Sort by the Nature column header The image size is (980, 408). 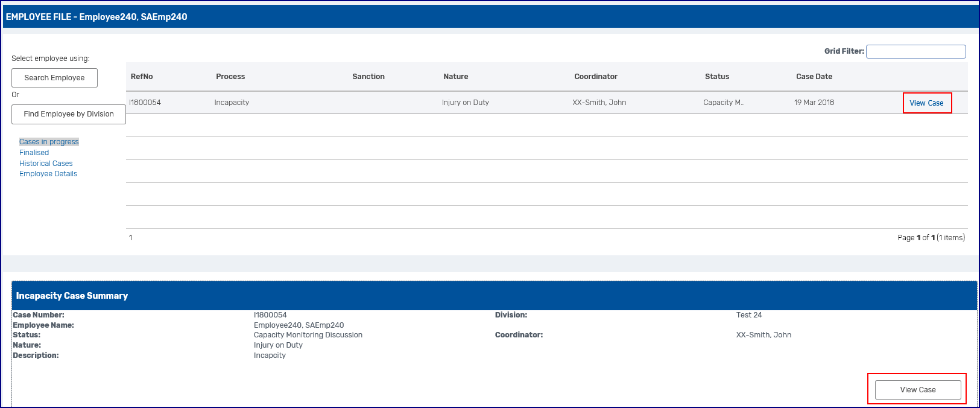(x=456, y=77)
